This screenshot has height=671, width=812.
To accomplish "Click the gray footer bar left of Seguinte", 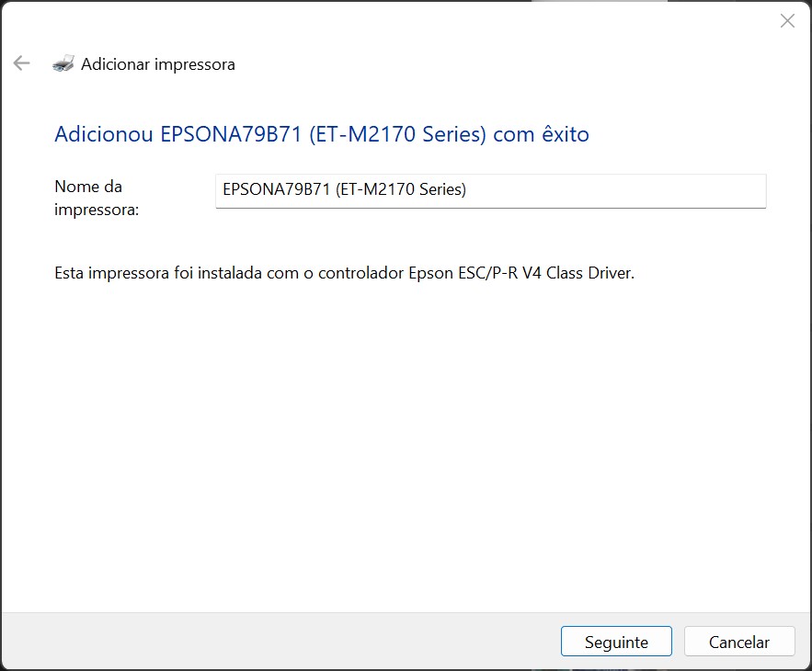I will tap(280, 642).
